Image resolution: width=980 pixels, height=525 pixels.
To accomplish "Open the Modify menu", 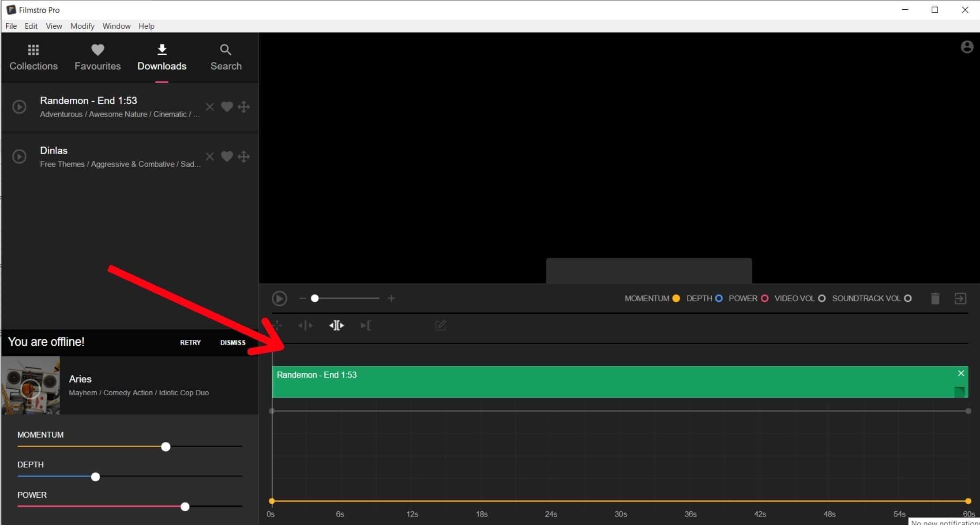I will point(82,26).
